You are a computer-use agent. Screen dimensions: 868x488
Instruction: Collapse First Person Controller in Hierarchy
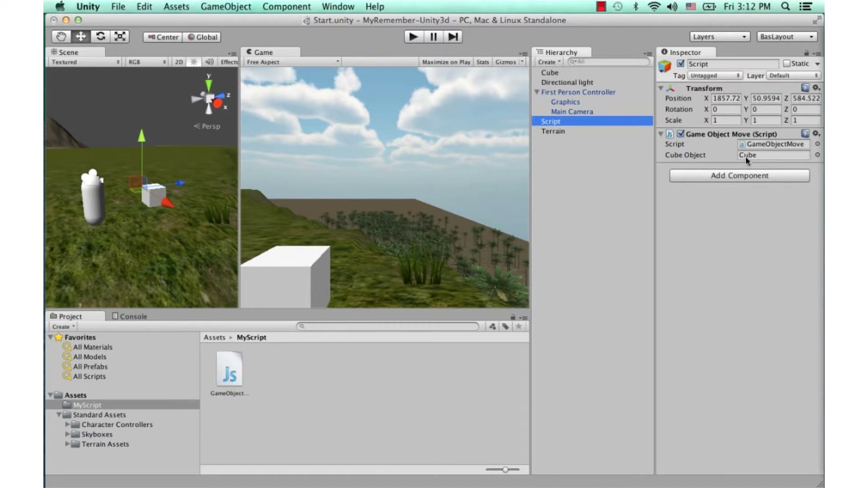tap(537, 92)
